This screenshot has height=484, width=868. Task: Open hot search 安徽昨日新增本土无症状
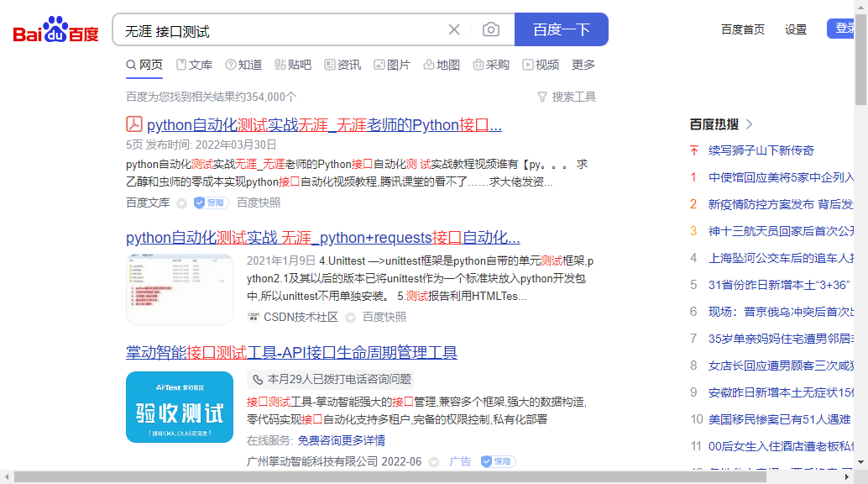coord(781,392)
